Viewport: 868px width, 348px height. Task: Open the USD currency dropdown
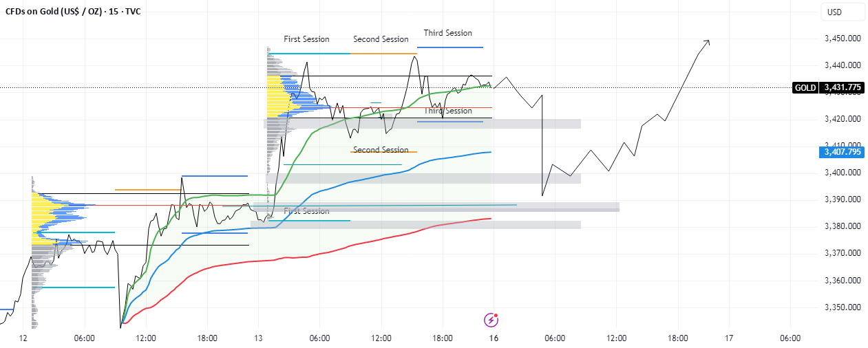coord(843,12)
